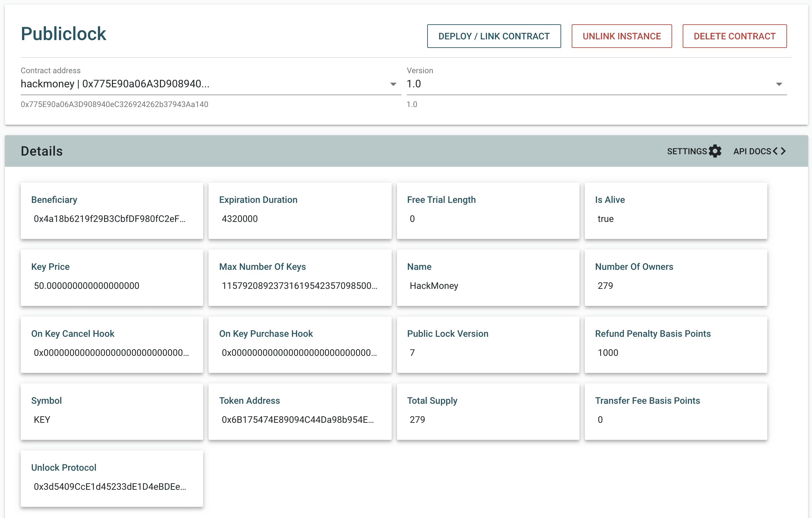Select the Unlock Protocol address card
This screenshot has height=518, width=812.
pyautogui.click(x=112, y=478)
